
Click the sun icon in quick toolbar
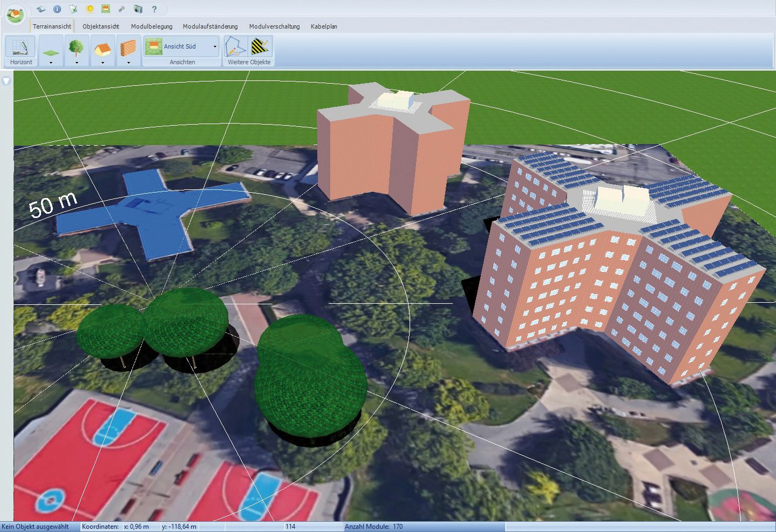click(90, 9)
